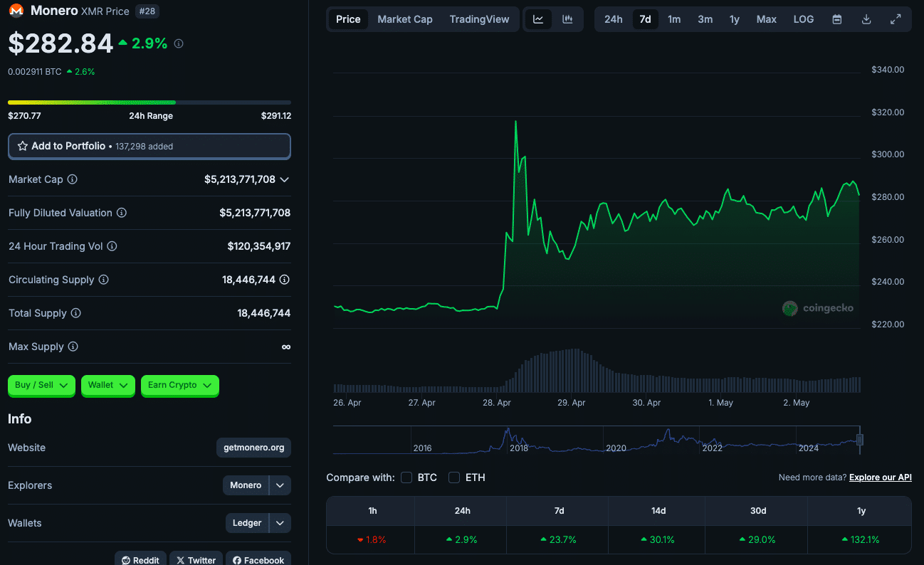Screen dimensions: 924x565
Task: Expand Market Cap details chevron
Action: click(x=285, y=180)
